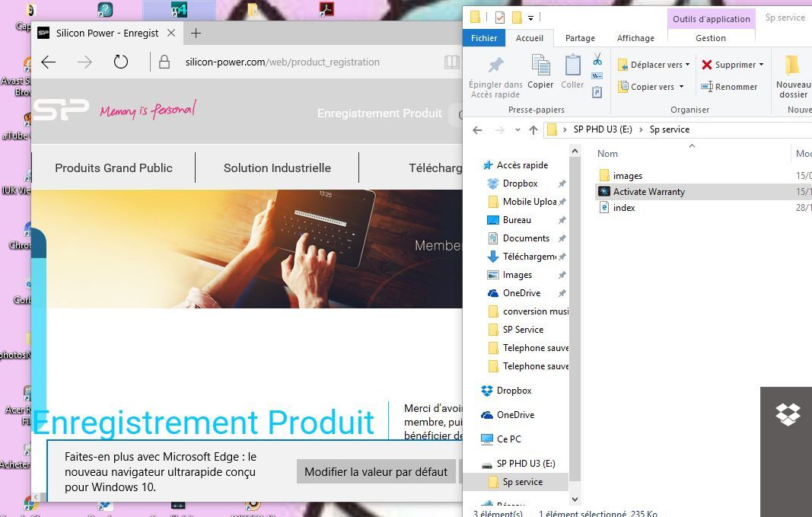Select Ce PC in navigation pane
The height and width of the screenshot is (517, 812).
click(502, 439)
